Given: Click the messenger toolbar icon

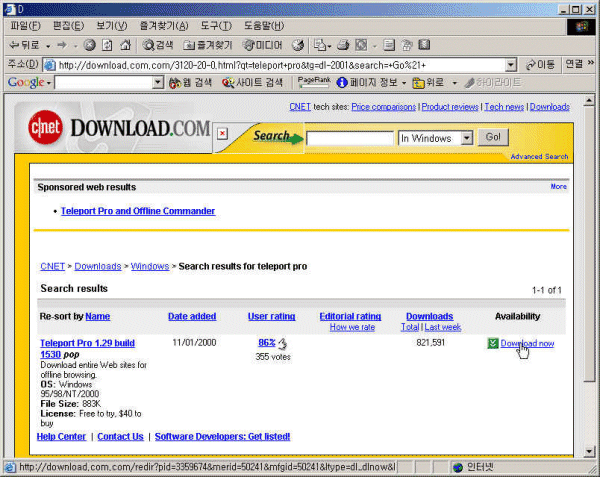Looking at the screenshot, I should pos(407,45).
